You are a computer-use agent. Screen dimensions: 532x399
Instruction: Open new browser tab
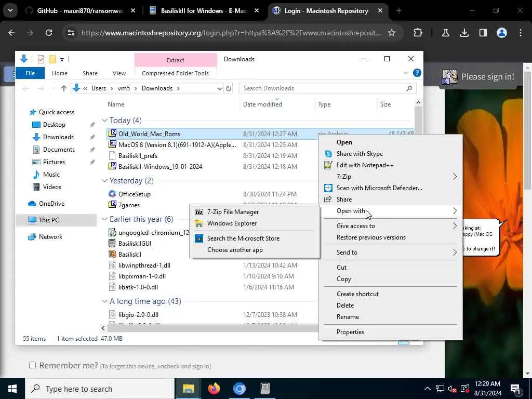click(x=398, y=11)
